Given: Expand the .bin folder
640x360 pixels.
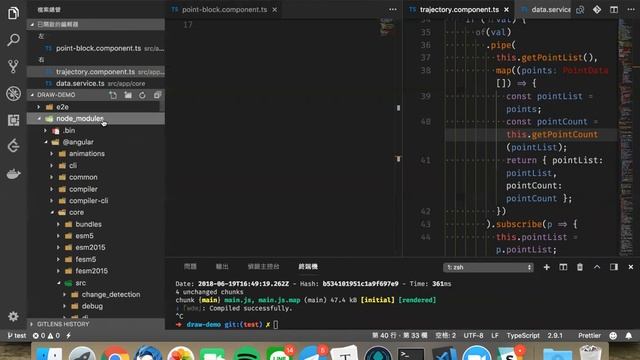Looking at the screenshot, I should (x=45, y=131).
